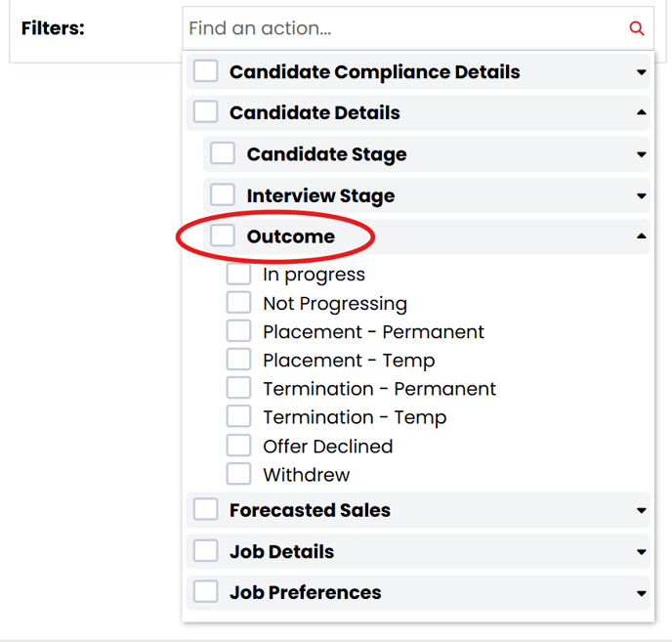Expand the Interview Stage arrow
Viewport: 672px width, 642px height.
641,196
